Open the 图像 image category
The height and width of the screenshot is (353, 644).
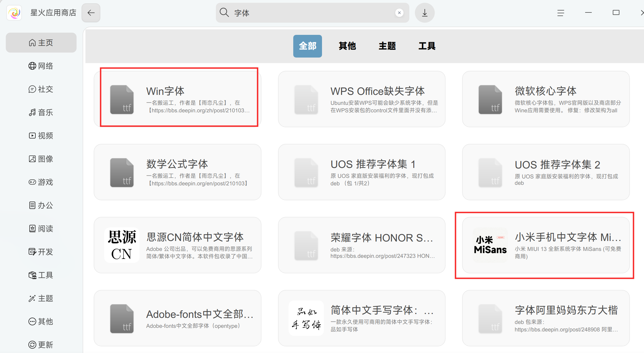(41, 159)
